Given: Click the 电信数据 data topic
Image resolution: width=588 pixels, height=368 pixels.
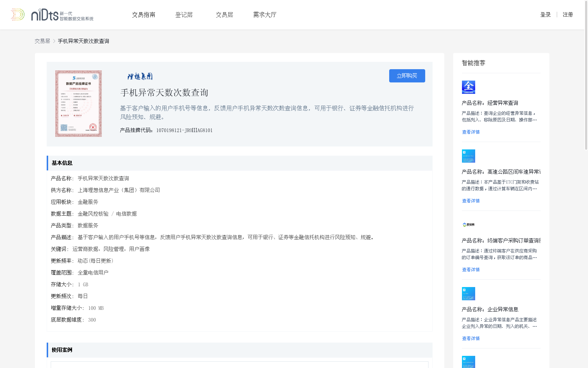Looking at the screenshot, I should tap(126, 214).
